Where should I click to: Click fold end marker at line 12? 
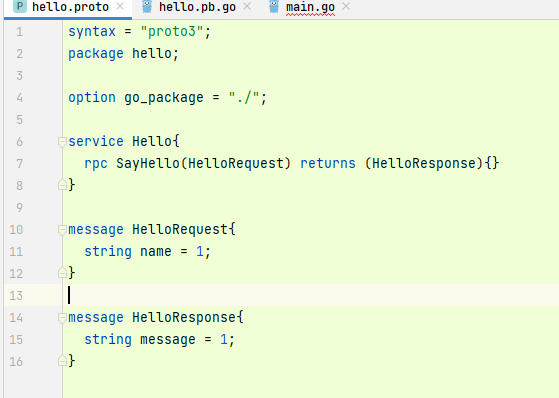62,273
